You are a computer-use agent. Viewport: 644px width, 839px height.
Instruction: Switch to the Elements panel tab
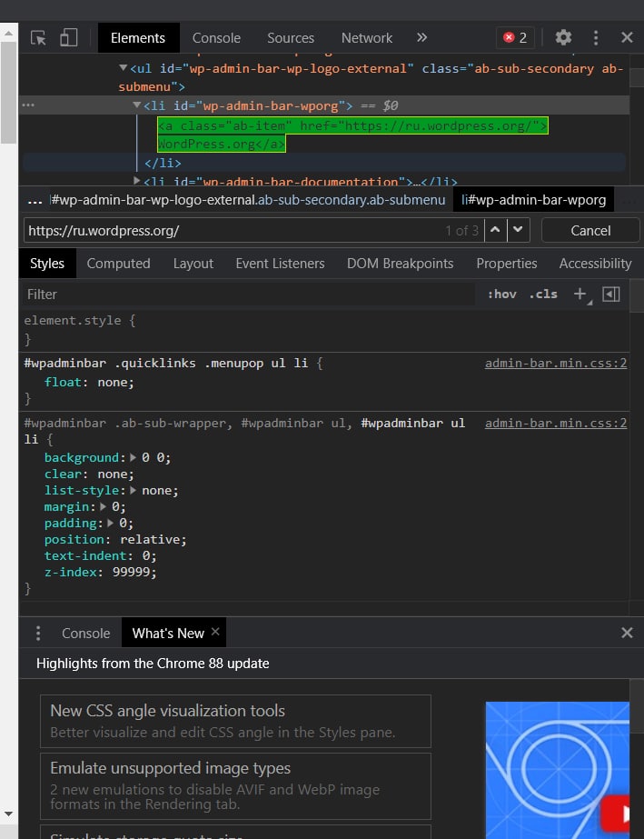pyautogui.click(x=138, y=38)
